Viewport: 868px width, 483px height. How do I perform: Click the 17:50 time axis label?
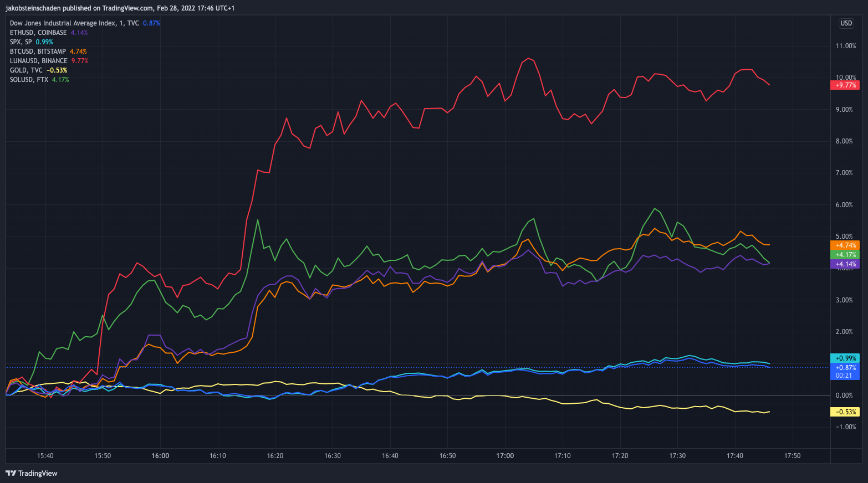pyautogui.click(x=792, y=456)
